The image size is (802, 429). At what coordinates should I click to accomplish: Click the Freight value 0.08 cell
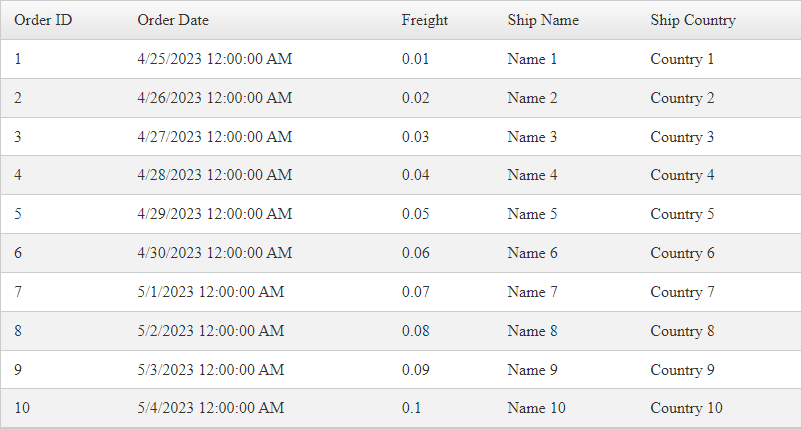coord(415,332)
